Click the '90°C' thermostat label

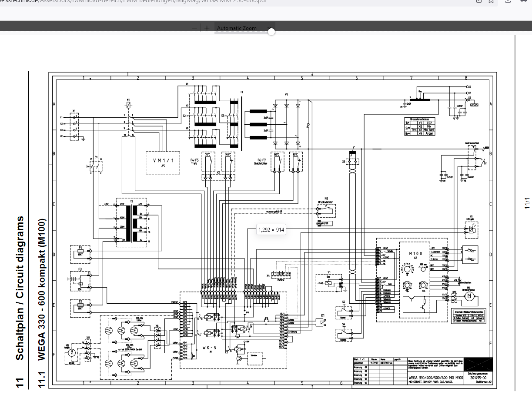pyautogui.click(x=295, y=154)
